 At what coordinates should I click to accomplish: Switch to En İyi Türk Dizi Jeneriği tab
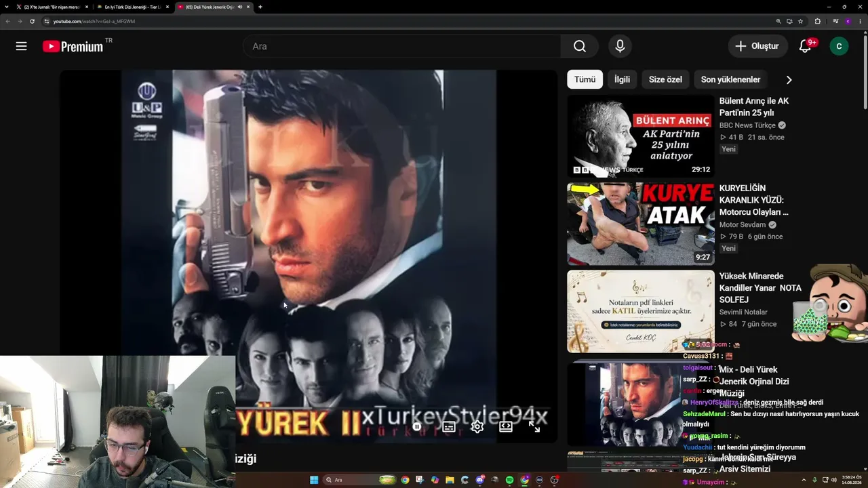(132, 7)
